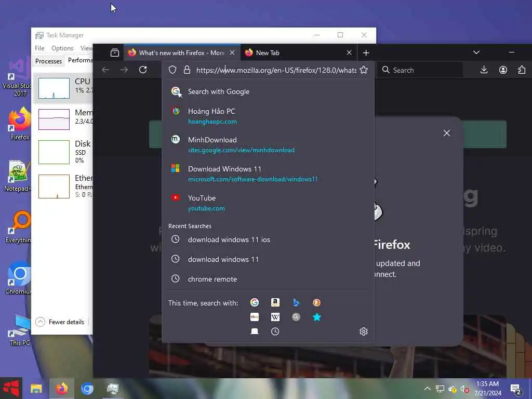Show hidden tray icons chevron
Screen dimensions: 532x399
[428, 389]
